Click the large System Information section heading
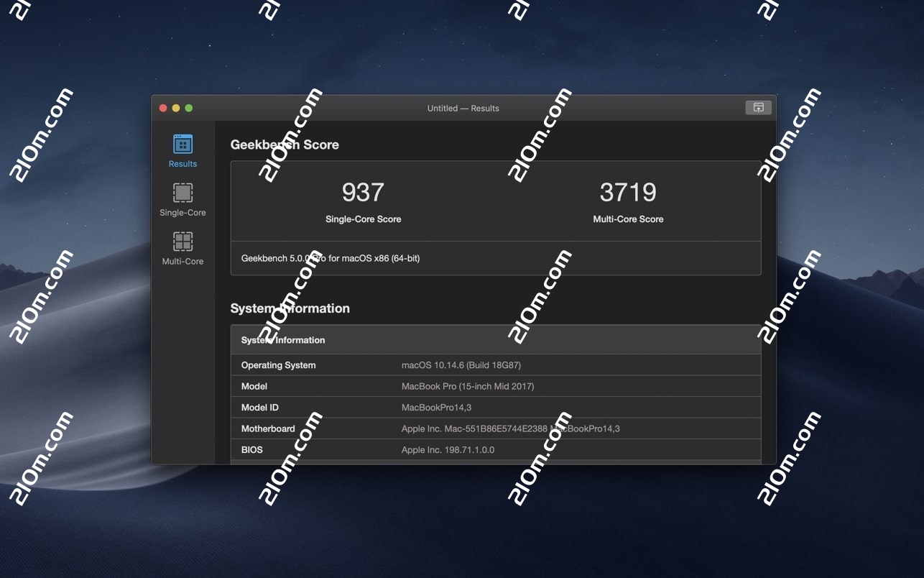This screenshot has height=578, width=924. 290,308
